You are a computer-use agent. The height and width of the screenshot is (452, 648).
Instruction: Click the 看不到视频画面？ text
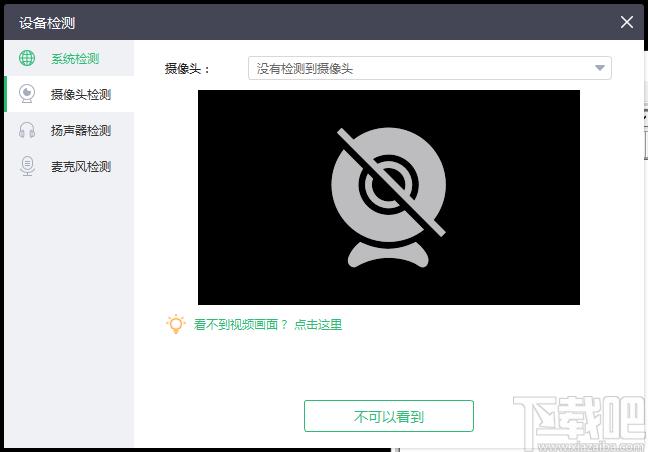point(241,325)
